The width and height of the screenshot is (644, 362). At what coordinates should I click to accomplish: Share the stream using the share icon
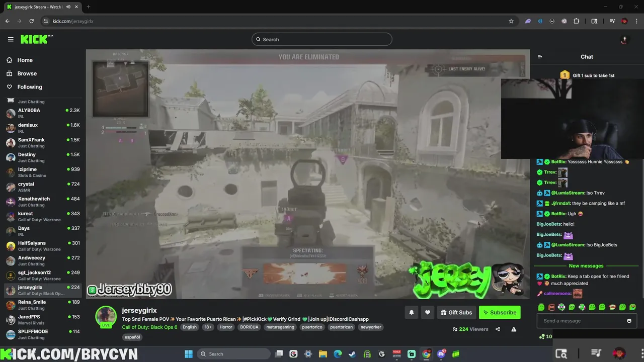pyautogui.click(x=498, y=329)
